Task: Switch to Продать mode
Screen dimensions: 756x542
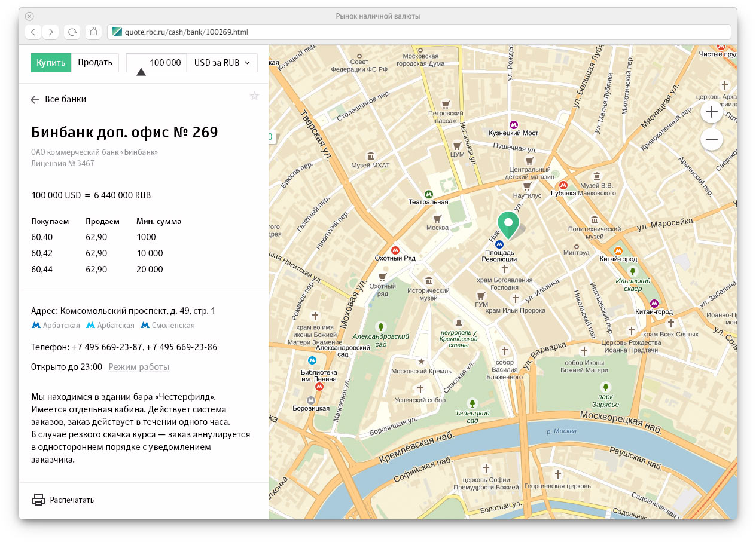Action: 95,63
